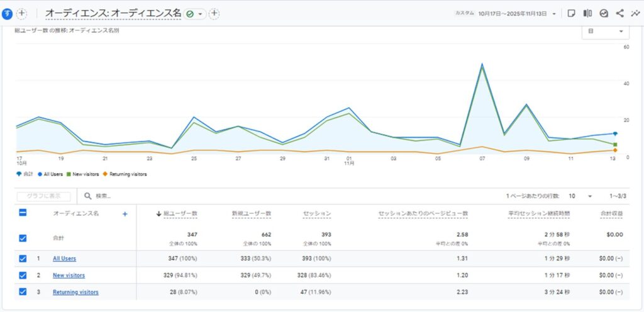Toggle the header select-all checkbox
The height and width of the screenshot is (312, 644).
(x=23, y=213)
